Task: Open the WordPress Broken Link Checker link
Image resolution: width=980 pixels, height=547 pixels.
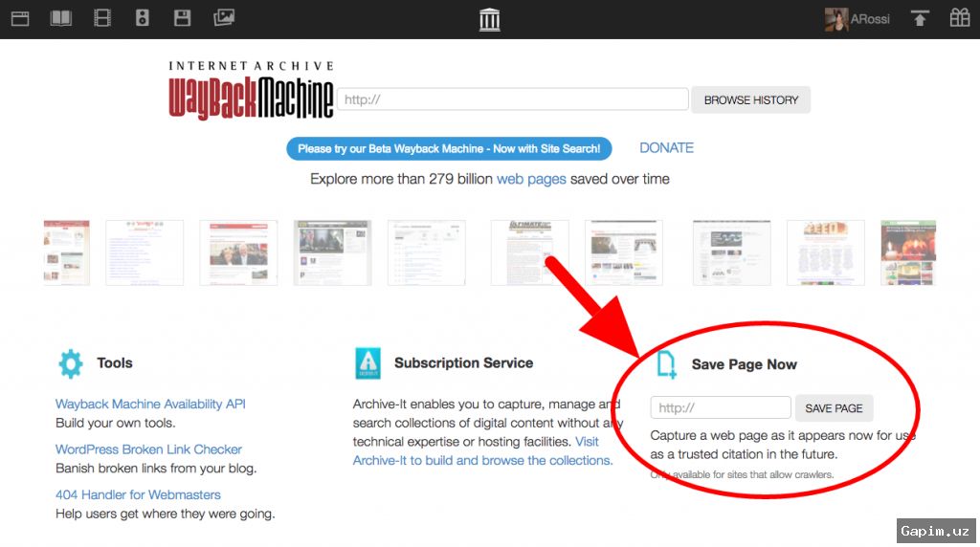Action: coord(148,449)
